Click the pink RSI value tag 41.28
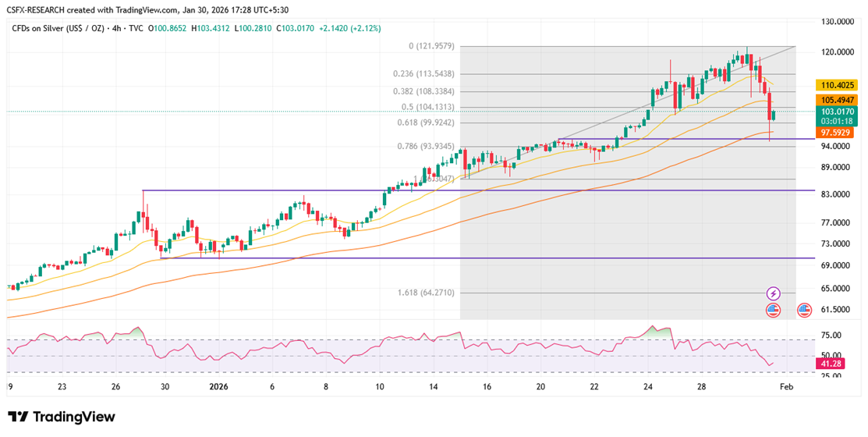Image resolution: width=868 pixels, height=437 pixels. tap(830, 364)
